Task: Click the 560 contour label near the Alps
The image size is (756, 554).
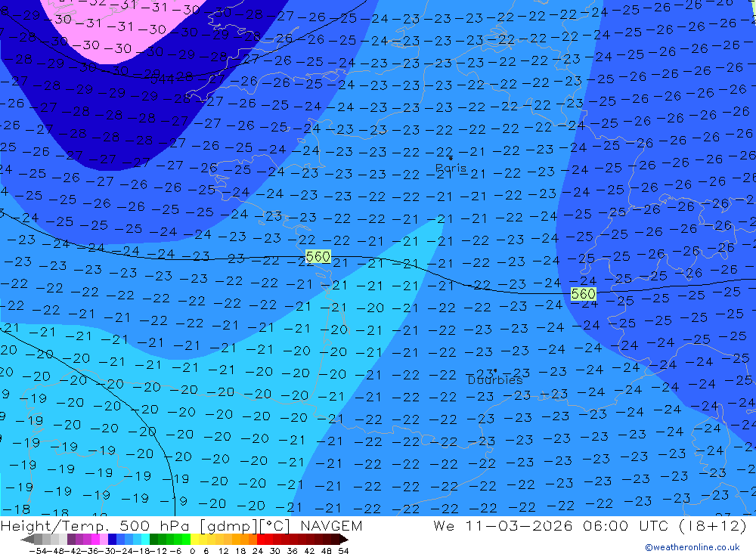Action: pyautogui.click(x=584, y=294)
